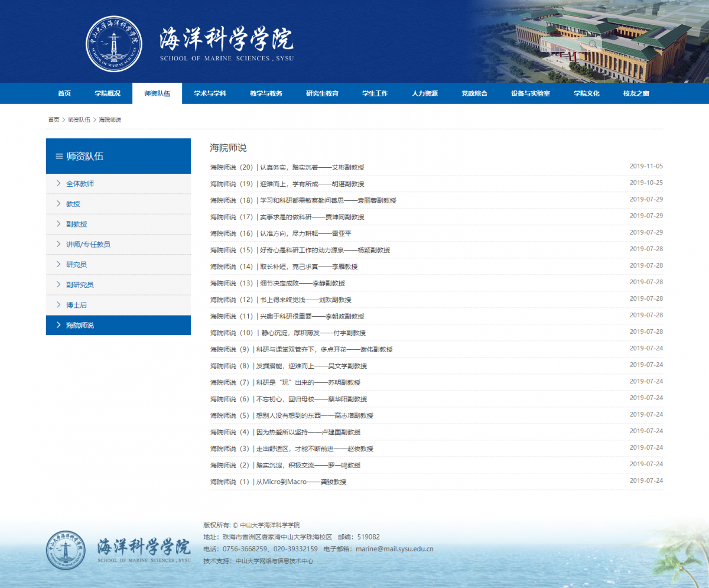Image resolution: width=709 pixels, height=588 pixels.
Task: Open the 教授 sidebar category
Action: pyautogui.click(x=73, y=204)
